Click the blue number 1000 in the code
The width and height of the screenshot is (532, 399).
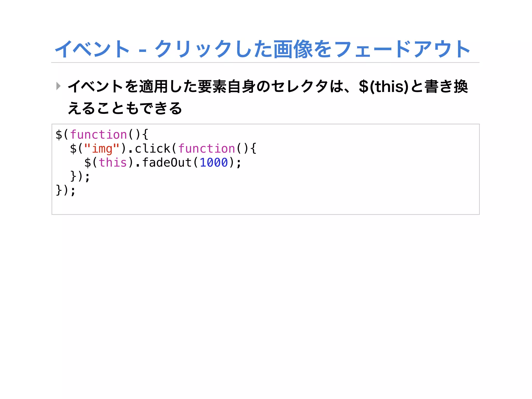point(214,163)
